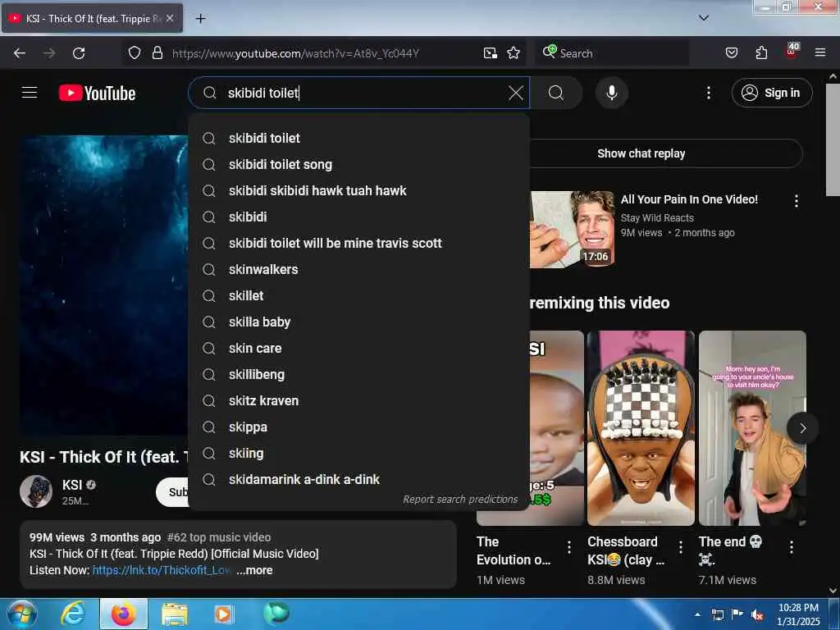This screenshot has height=630, width=840.
Task: Choose suggestion 'skilla baby'
Action: coord(359,322)
